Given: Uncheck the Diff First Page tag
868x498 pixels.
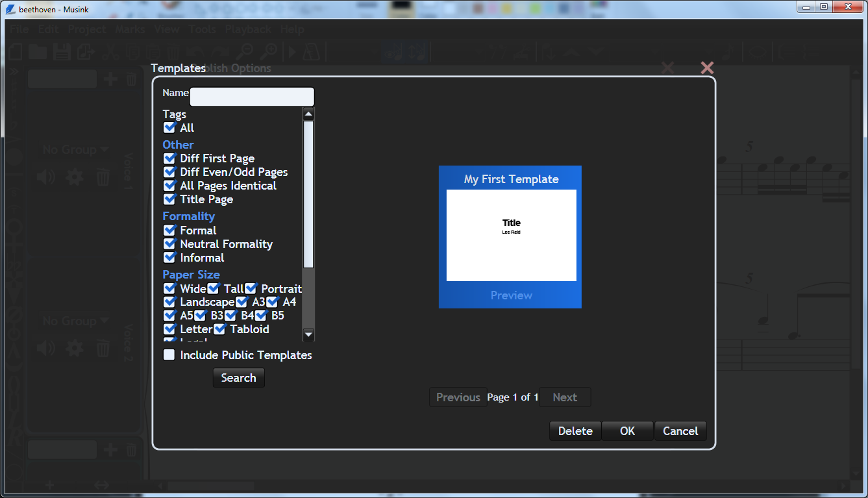Looking at the screenshot, I should click(169, 158).
